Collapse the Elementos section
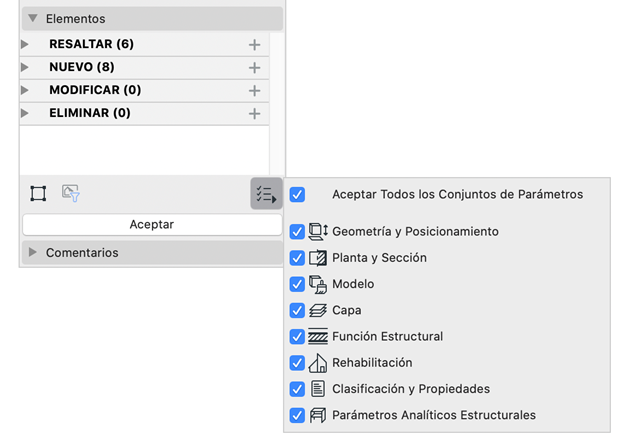 pos(33,18)
